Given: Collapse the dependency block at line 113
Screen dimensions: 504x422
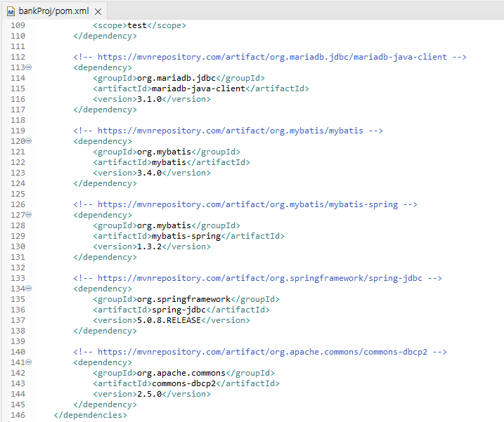Looking at the screenshot, I should 29,67.
